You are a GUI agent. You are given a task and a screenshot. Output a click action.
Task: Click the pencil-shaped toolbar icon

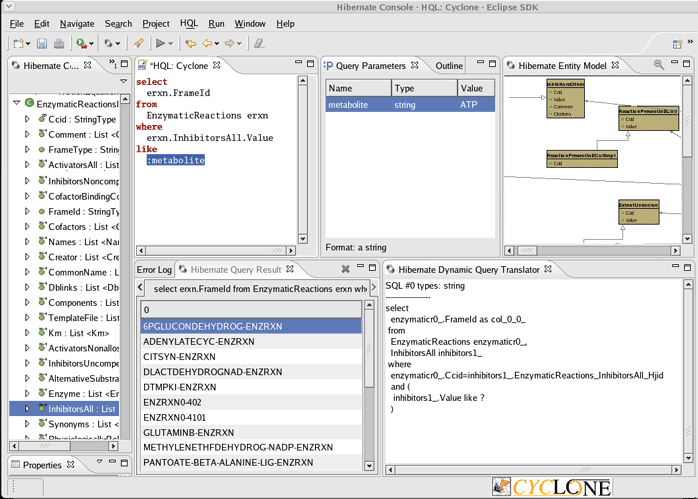tap(138, 43)
